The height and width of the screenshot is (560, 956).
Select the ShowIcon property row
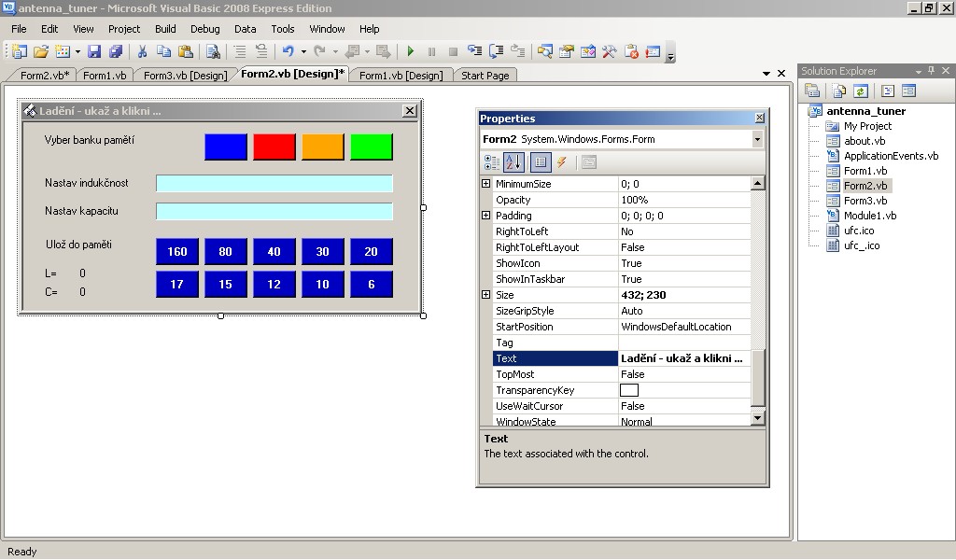555,263
